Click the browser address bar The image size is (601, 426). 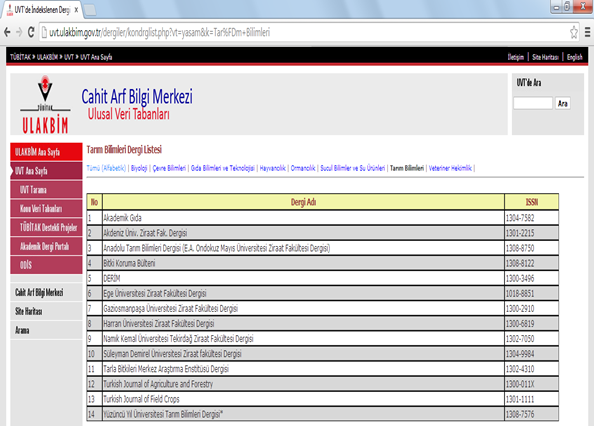click(300, 32)
